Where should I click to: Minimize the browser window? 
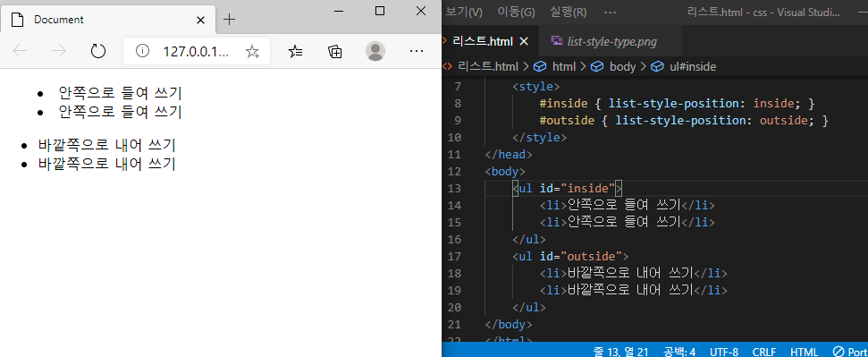(339, 11)
